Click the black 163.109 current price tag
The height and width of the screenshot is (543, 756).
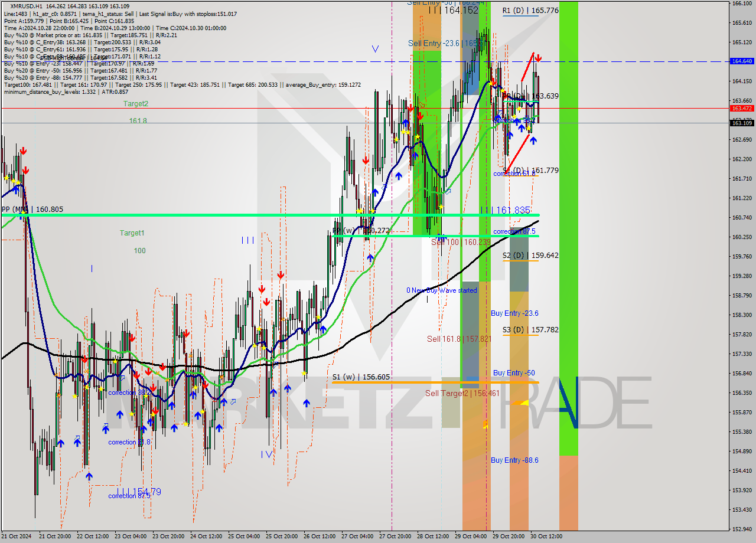click(x=742, y=123)
